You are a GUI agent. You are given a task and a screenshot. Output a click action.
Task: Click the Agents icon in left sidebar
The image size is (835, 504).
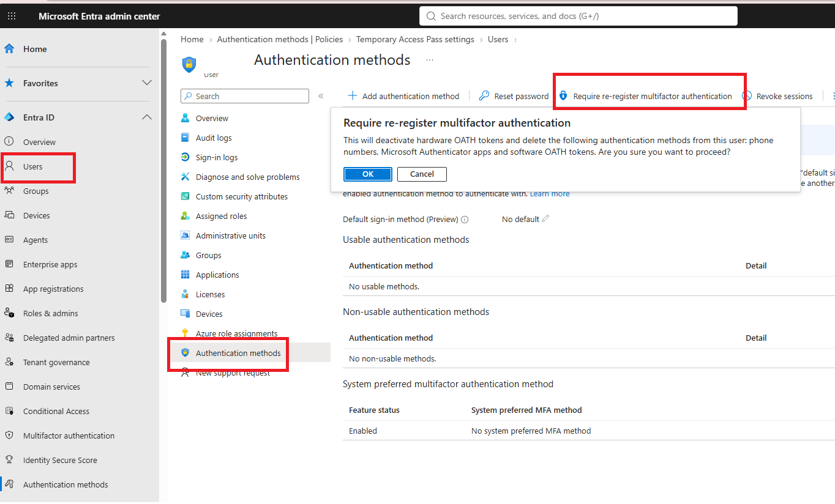[x=9, y=240]
